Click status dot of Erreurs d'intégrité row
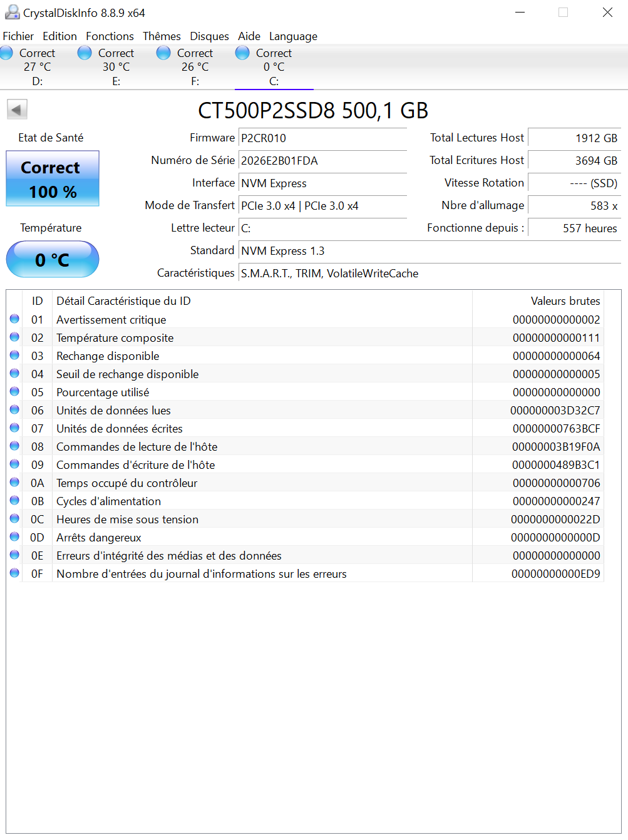 [x=14, y=555]
